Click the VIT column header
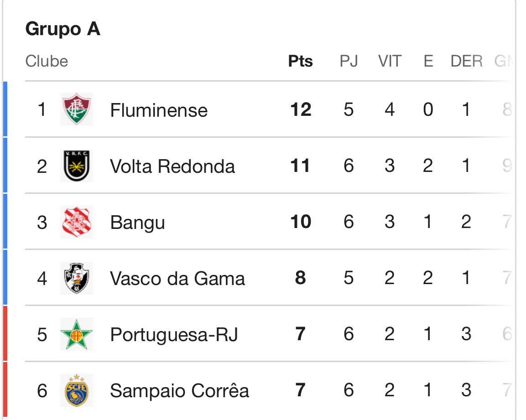526x420 pixels. pos(390,61)
